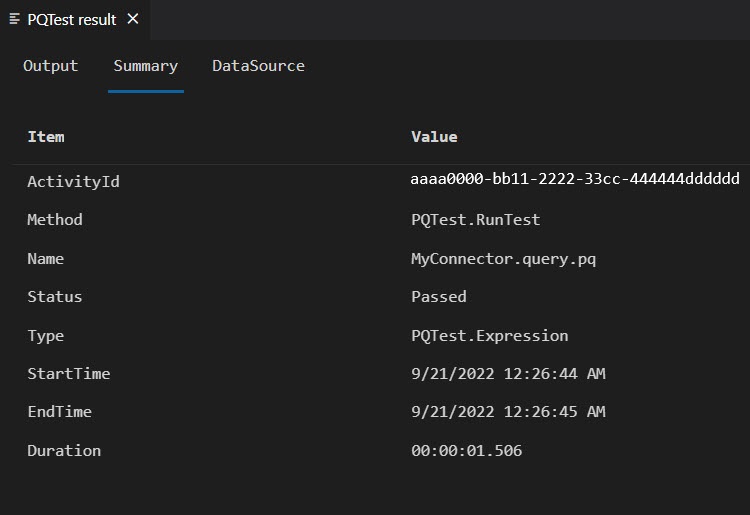The height and width of the screenshot is (515, 750).
Task: Switch to the DataSource tab
Action: coord(258,66)
